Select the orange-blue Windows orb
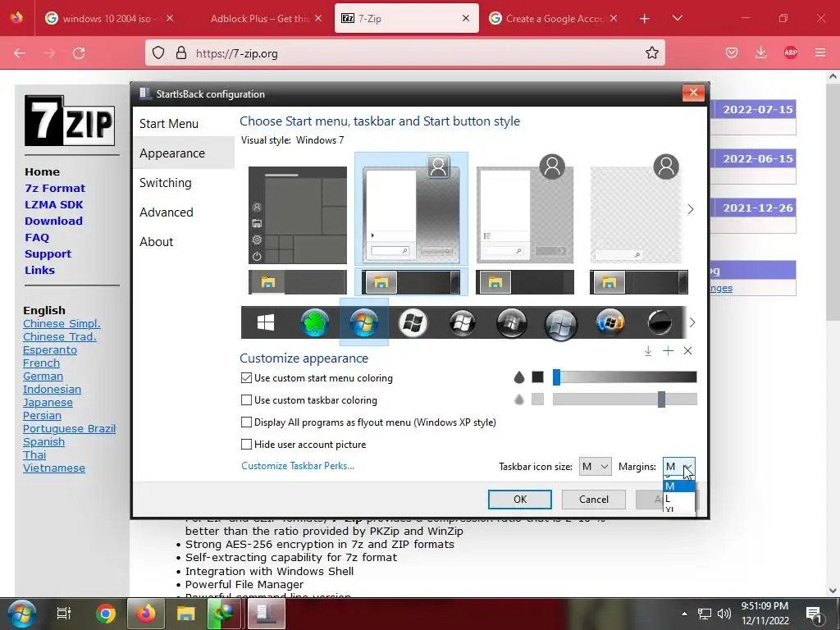Screen dimensions: 840x630 pos(610,322)
